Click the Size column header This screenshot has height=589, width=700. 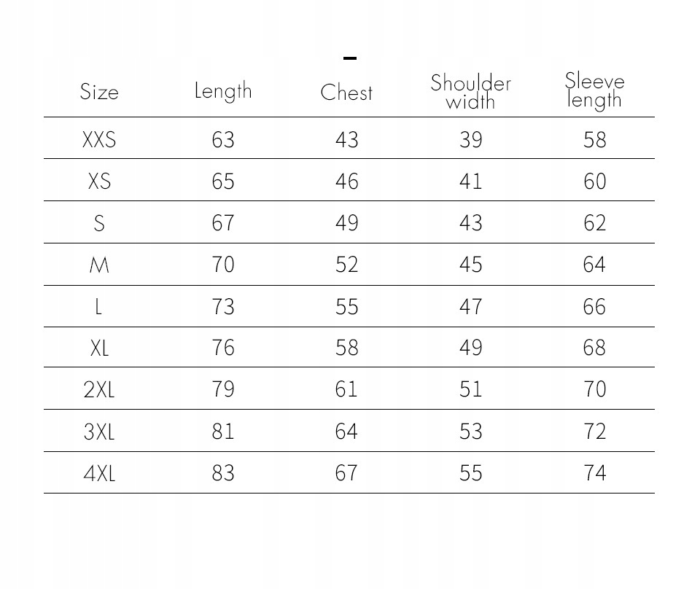(99, 92)
